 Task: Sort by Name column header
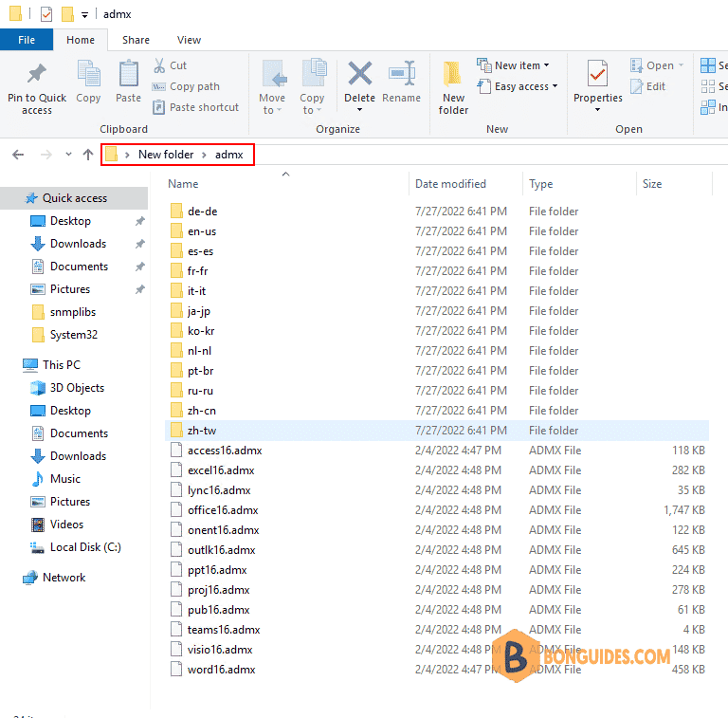286,184
